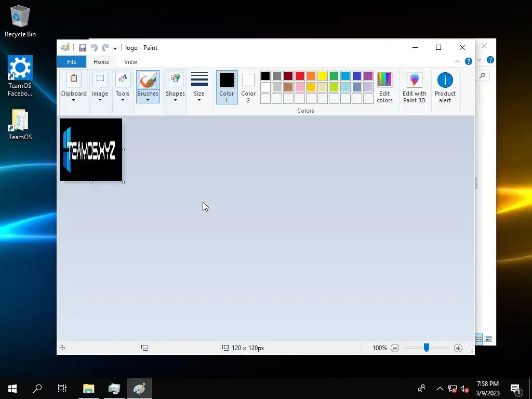Open the notifications action center
This screenshot has width=532, height=399.
pos(515,389)
